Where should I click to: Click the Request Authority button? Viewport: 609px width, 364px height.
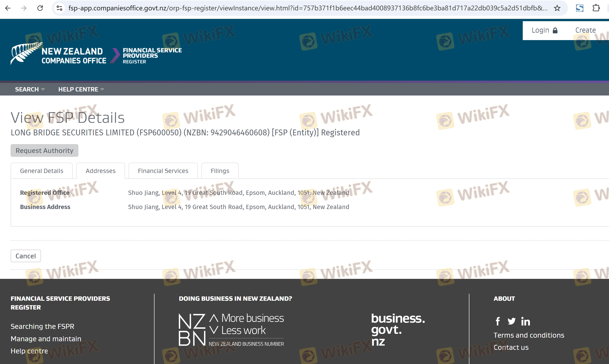tap(44, 150)
